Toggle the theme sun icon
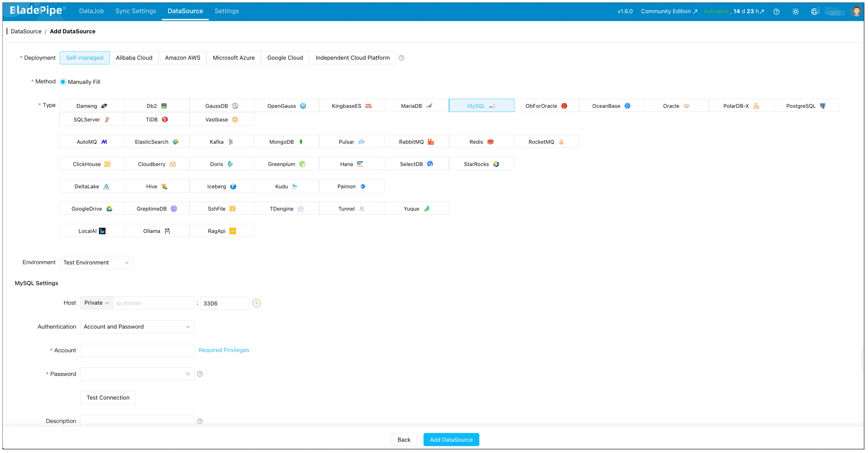 [795, 11]
